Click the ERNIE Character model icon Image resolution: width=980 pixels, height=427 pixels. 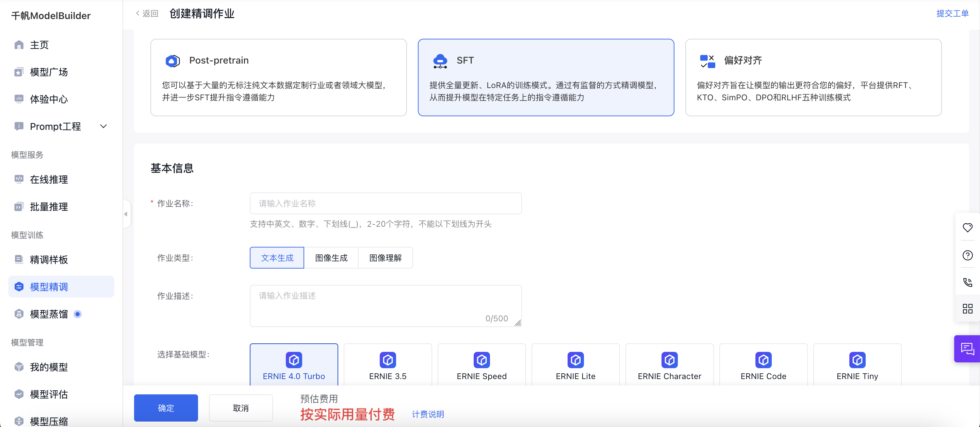(x=669, y=360)
